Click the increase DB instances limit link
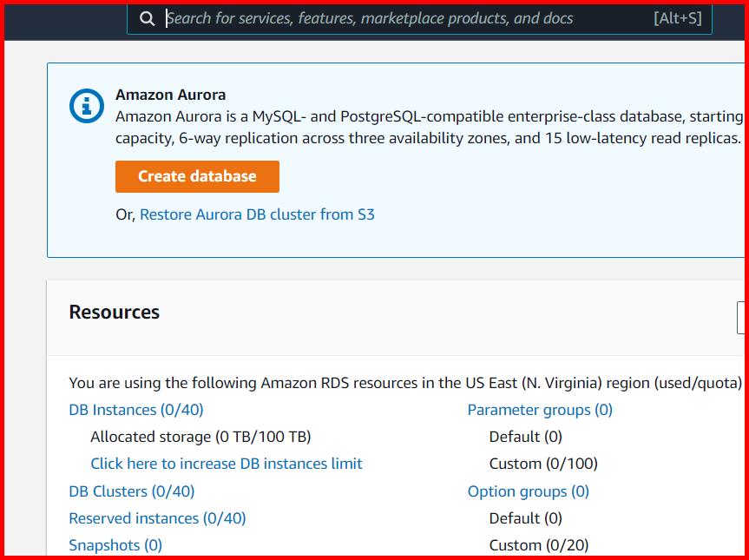The height and width of the screenshot is (560, 749). tap(227, 464)
